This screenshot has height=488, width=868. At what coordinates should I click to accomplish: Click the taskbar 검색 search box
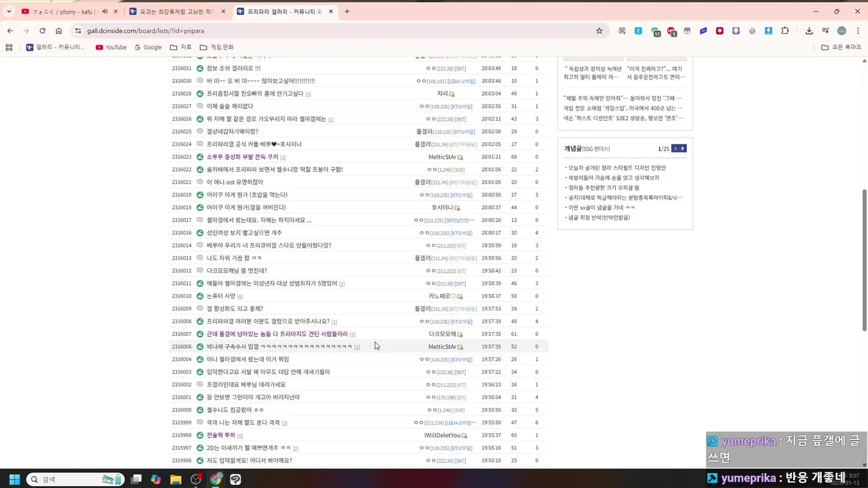pyautogui.click(x=75, y=479)
